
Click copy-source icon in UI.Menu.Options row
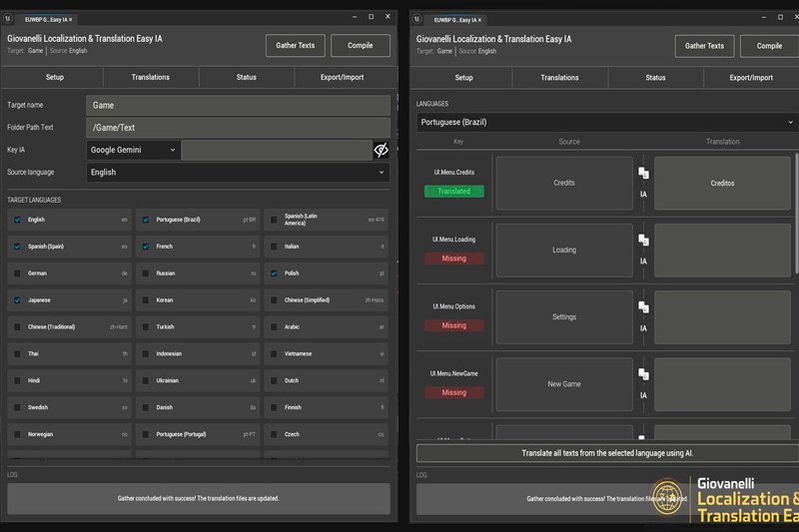tap(643, 307)
